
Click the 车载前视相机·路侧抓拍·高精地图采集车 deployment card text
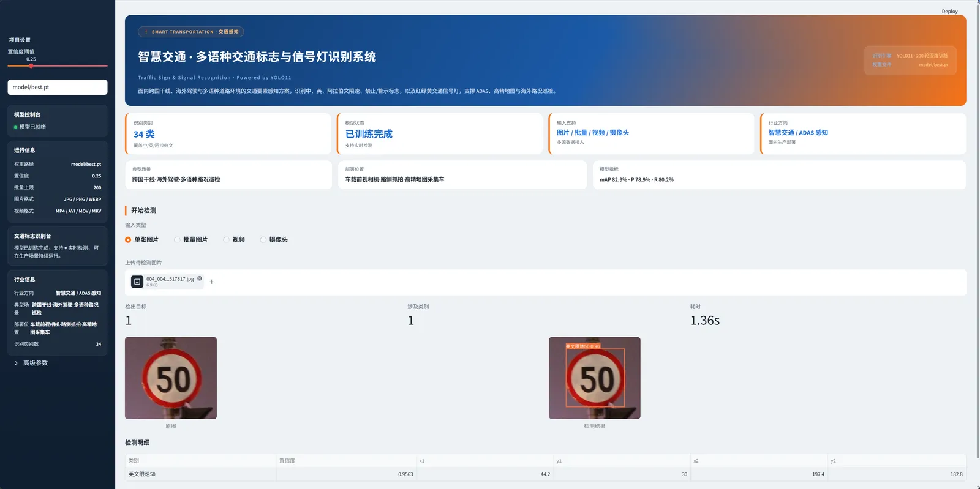tap(394, 180)
